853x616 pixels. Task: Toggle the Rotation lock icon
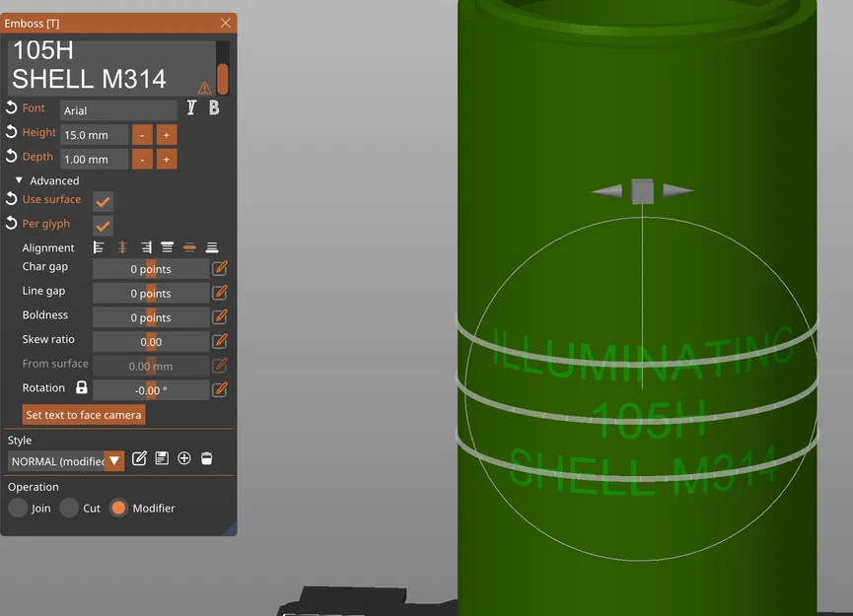click(82, 387)
